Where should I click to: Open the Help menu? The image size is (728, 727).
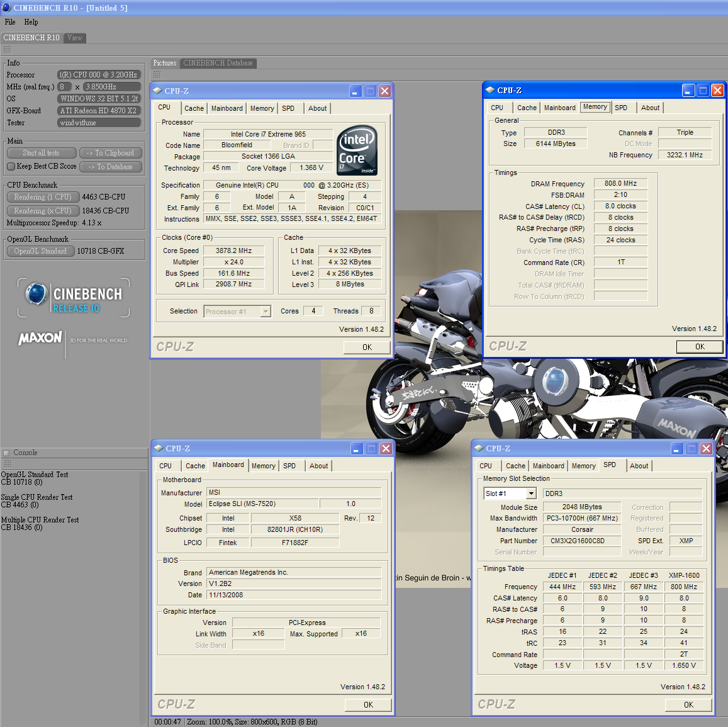31,22
